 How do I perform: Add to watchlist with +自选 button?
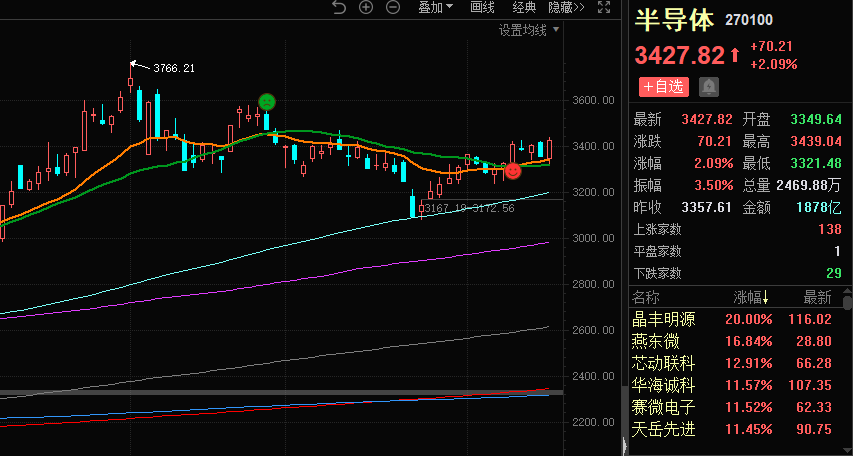tap(664, 87)
